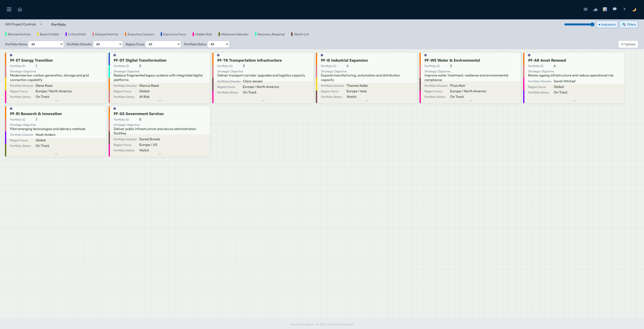
Task: Open the Portfolio Director filter dropdown
Action: point(108,44)
